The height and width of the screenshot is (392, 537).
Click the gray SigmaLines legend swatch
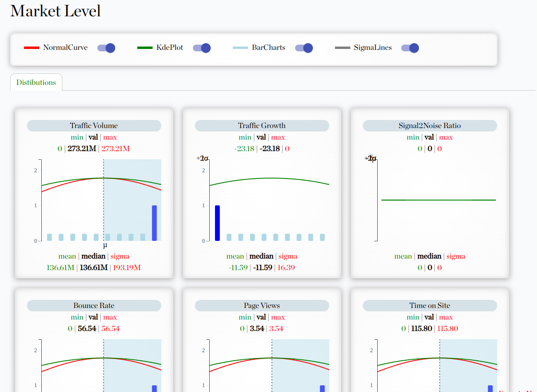(x=343, y=48)
